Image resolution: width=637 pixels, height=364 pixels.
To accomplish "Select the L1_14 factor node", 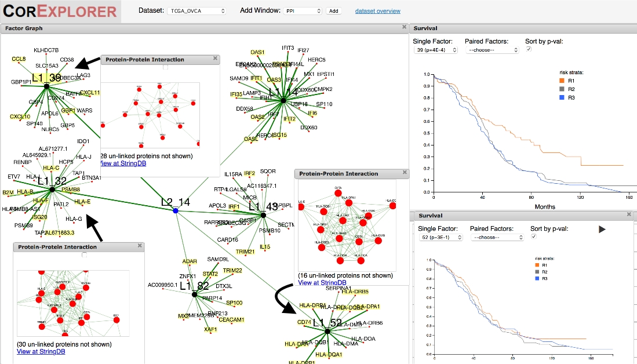I will point(283,100).
